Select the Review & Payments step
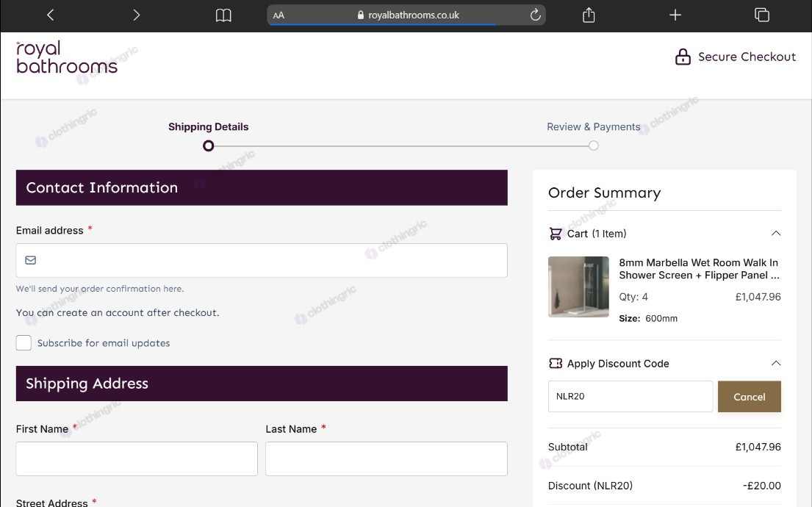Screen dimensions: 812x507 pyautogui.click(x=594, y=127)
